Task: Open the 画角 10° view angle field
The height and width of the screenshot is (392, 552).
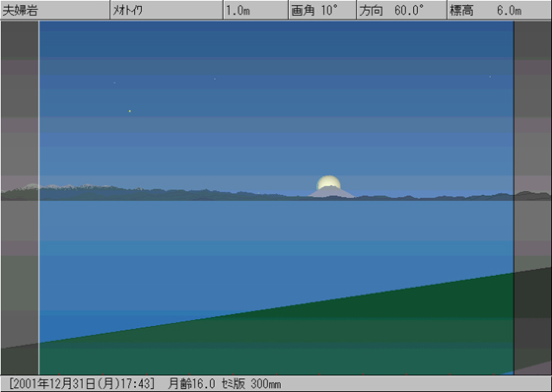Action: (322, 10)
